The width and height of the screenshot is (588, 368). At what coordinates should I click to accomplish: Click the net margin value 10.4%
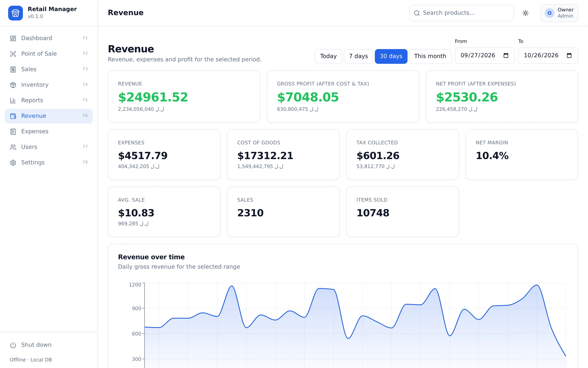coord(492,156)
